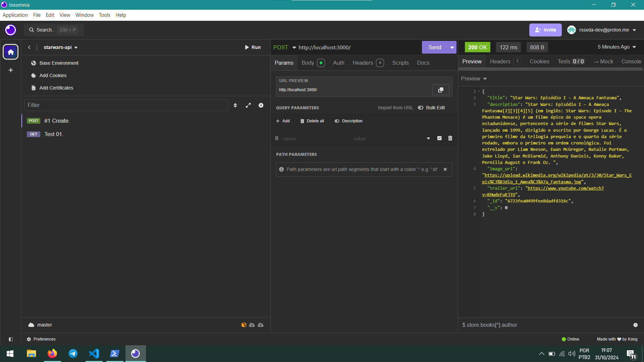The width and height of the screenshot is (644, 362).
Task: Click the create new request plus icon
Action: (x=261, y=105)
